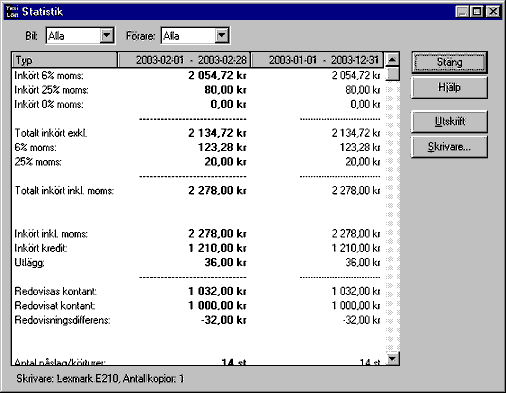506x393 pixels.
Task: Click the bold 36,00 kr value
Action: [x=225, y=262]
